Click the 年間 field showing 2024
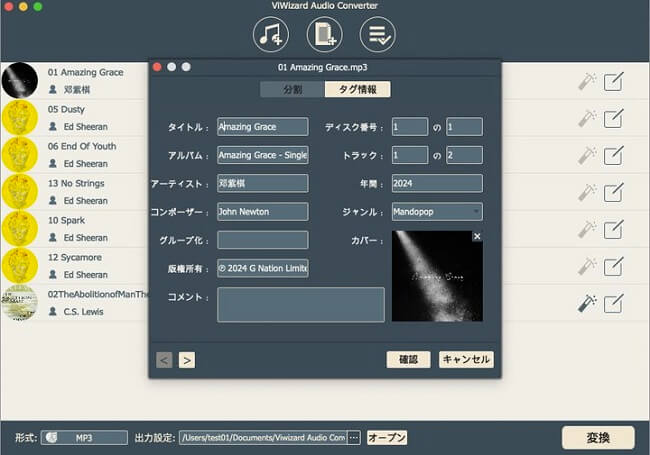The height and width of the screenshot is (455, 650). pos(437,183)
